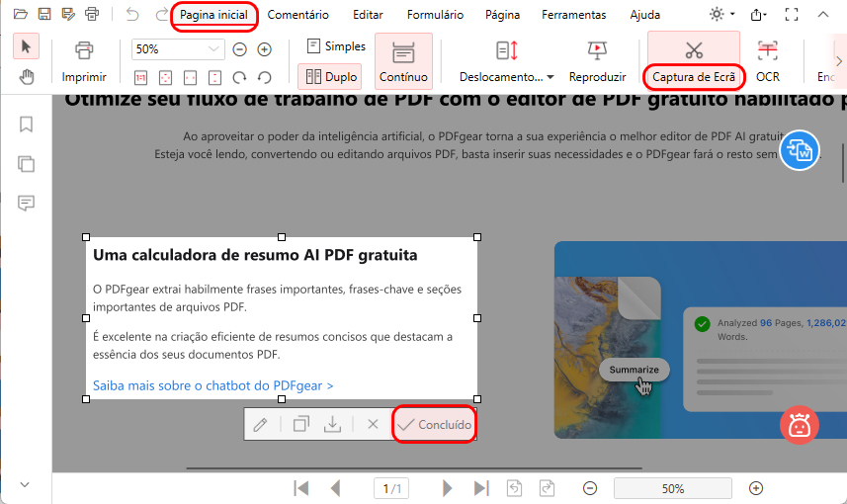Open the 50% zoom dropdown in the ribbon
The height and width of the screenshot is (504, 847).
click(x=178, y=49)
